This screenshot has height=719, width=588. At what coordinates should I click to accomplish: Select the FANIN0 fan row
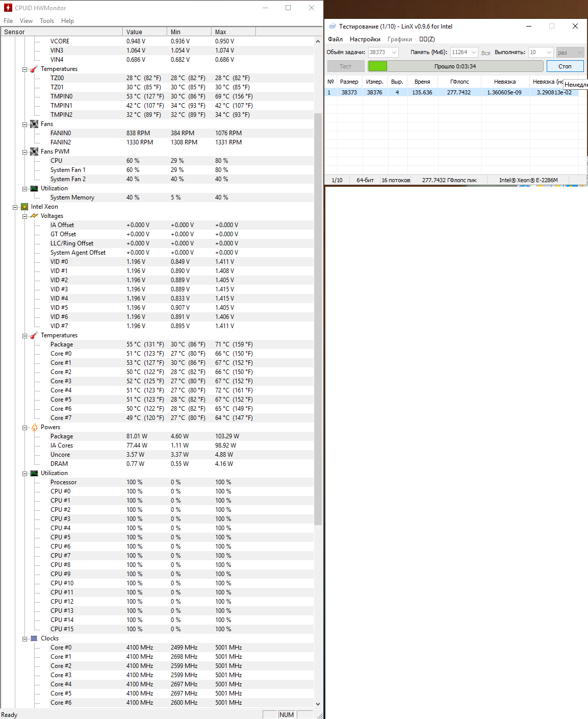point(157,133)
